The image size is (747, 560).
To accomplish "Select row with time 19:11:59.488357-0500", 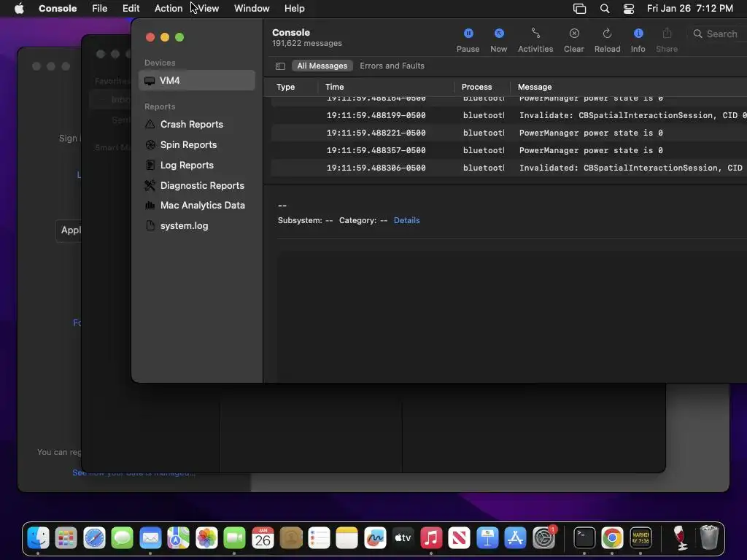I will (508, 150).
